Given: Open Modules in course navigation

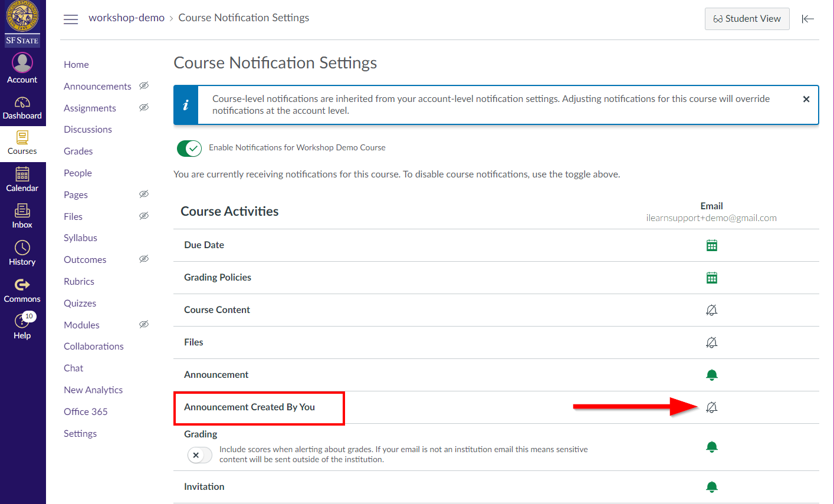Looking at the screenshot, I should point(81,325).
